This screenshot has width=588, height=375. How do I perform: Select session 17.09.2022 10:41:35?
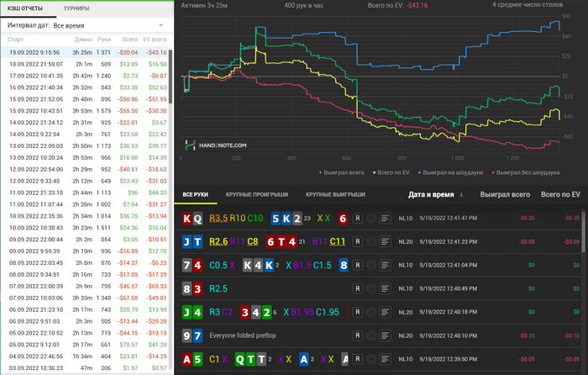coord(86,76)
